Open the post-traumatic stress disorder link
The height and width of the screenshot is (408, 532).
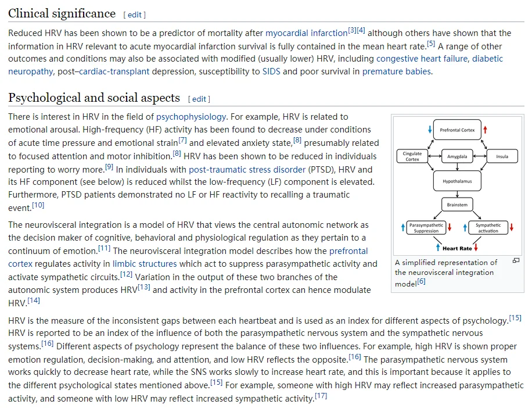tap(247, 169)
